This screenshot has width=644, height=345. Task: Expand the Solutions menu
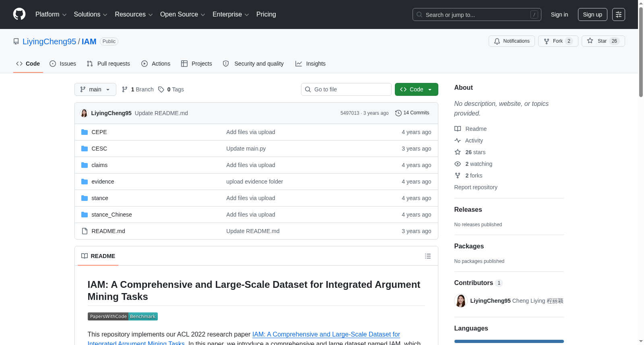click(91, 14)
